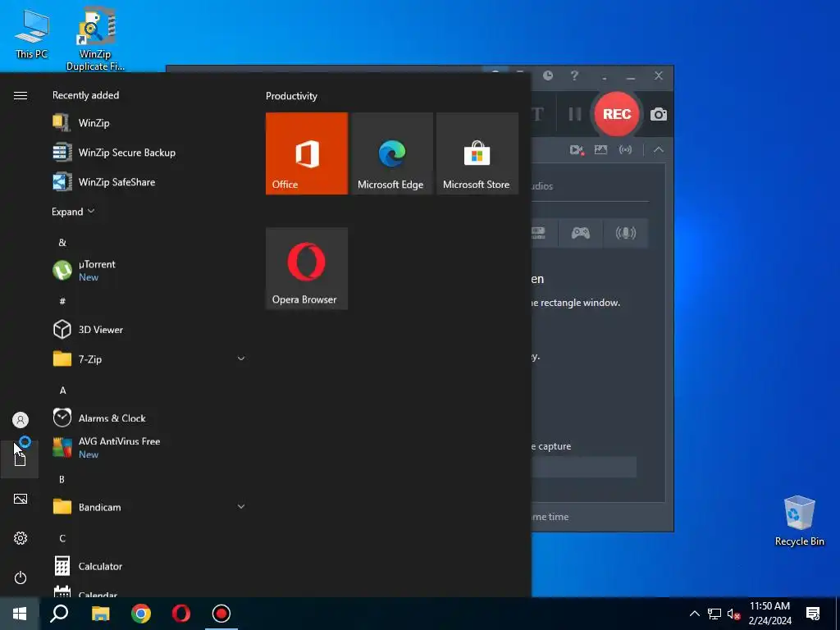Open the clock and date flyout
The image size is (840, 630).
(x=769, y=614)
